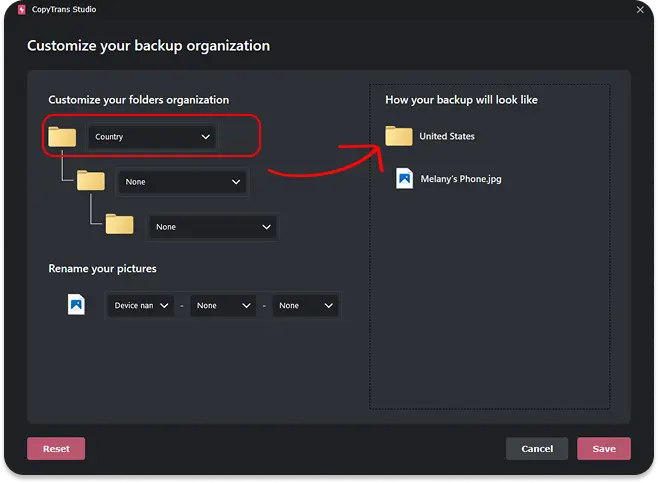Viewport: 658px width, 483px height.
Task: Click the picture file icon under Rename your pictures
Action: pos(76,304)
